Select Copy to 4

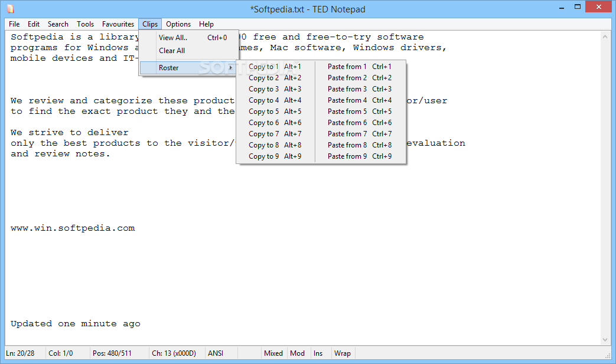(x=275, y=100)
